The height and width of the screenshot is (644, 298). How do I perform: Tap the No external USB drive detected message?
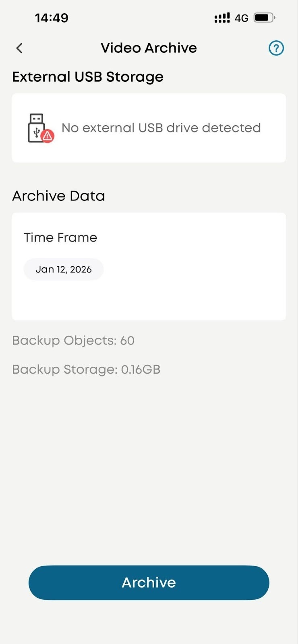[161, 128]
